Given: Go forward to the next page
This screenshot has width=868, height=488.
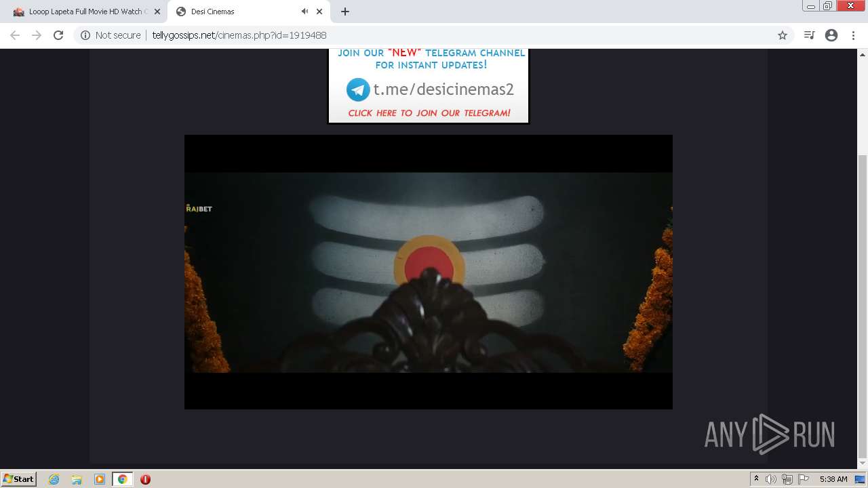Looking at the screenshot, I should click(x=37, y=35).
